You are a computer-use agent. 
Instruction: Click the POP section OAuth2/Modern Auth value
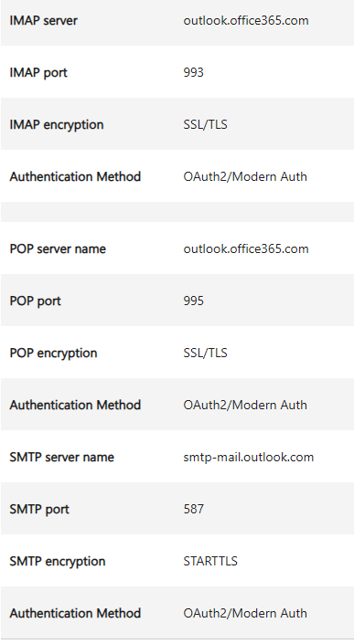(x=245, y=405)
